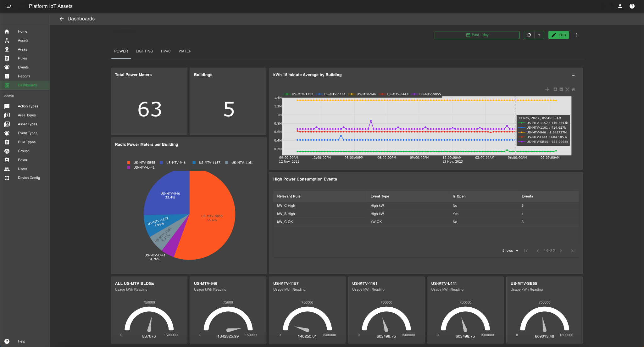
Task: Open kWh chart panel three-dot menu
Action: (574, 75)
